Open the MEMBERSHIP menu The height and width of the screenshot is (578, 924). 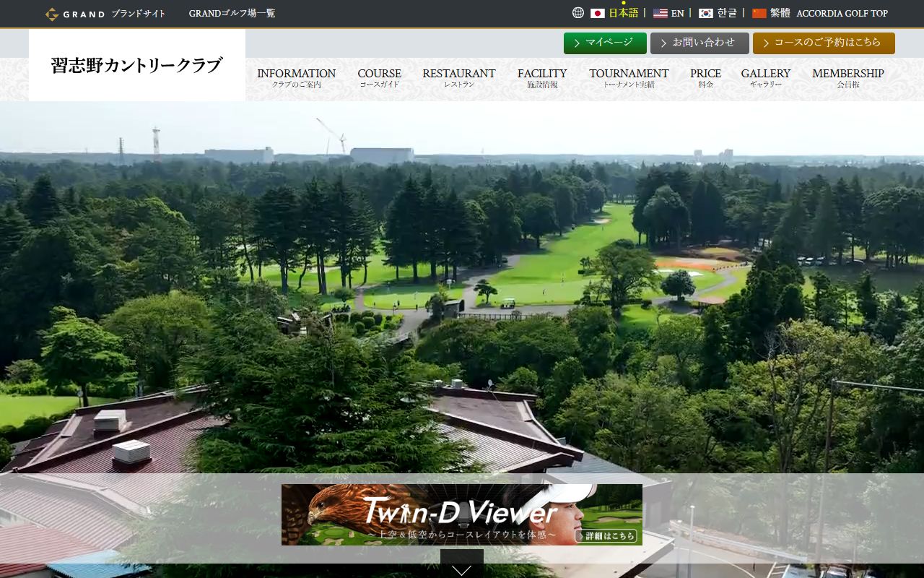[847, 78]
